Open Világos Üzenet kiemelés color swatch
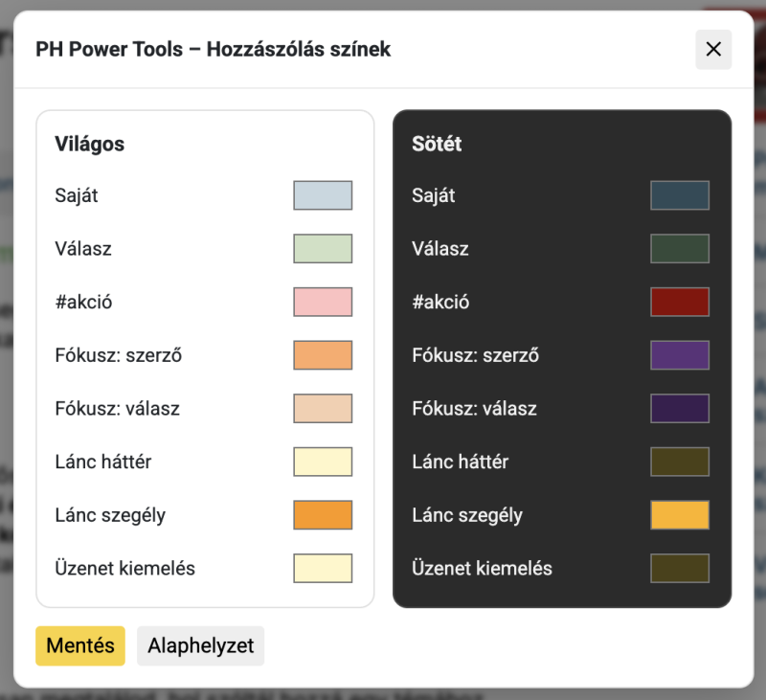 click(323, 568)
